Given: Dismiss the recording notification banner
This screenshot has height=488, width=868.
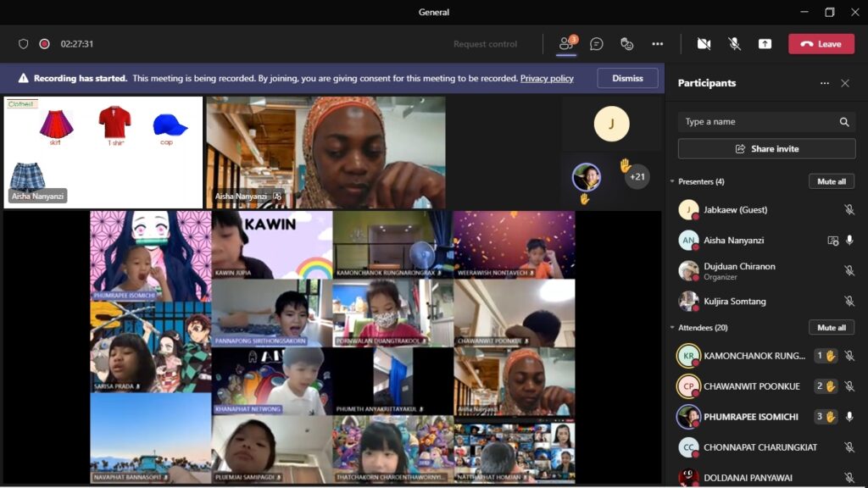Looking at the screenshot, I should pos(627,78).
